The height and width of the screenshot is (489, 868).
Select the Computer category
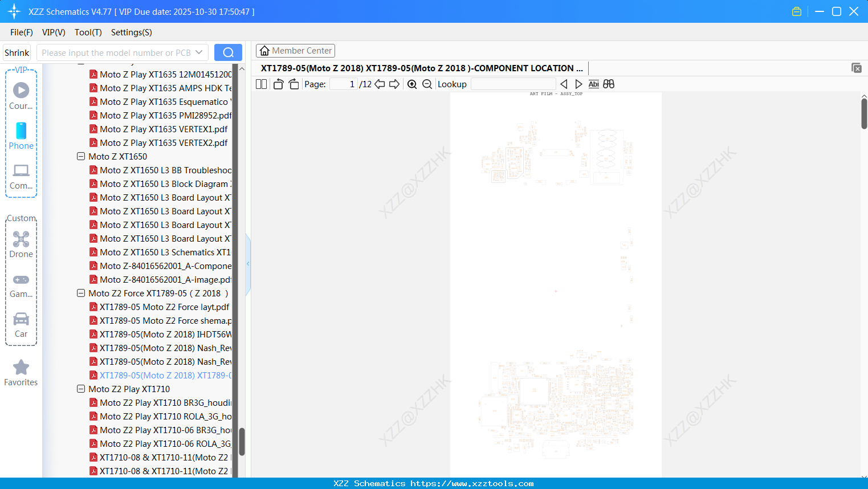point(21,177)
